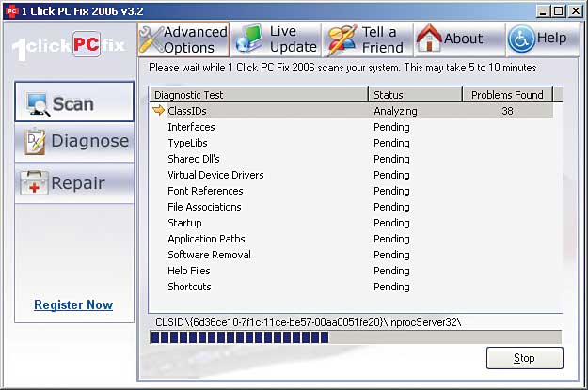Open the Help text label
The image size is (588, 390).
coord(551,38)
